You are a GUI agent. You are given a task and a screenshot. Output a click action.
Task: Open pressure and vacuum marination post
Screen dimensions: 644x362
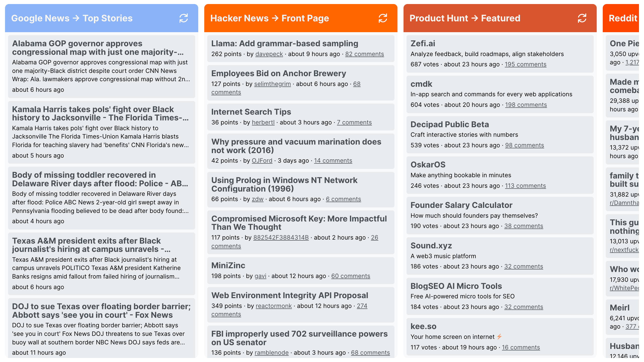click(x=296, y=146)
